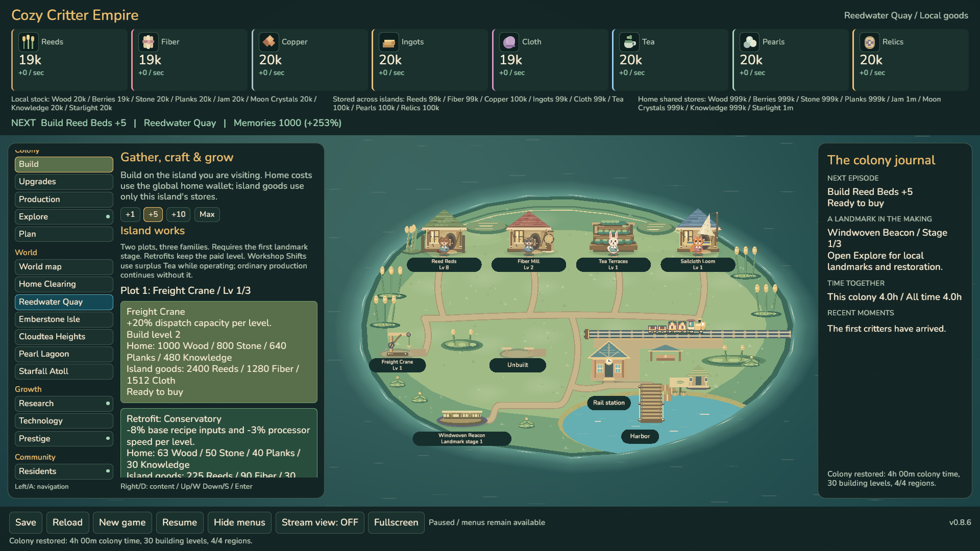Select the Reed Beds building on map

[444, 233]
